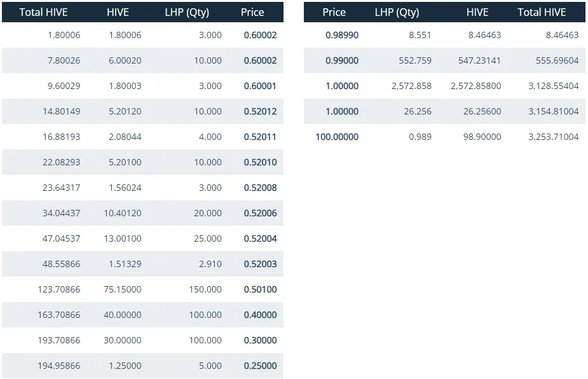Select the Total HIVE header above 7.80026

pyautogui.click(x=43, y=12)
